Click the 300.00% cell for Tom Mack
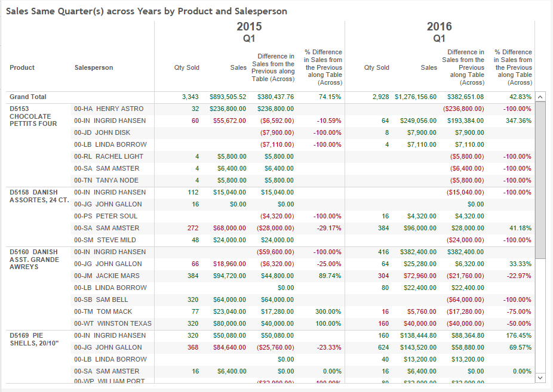 (328, 311)
